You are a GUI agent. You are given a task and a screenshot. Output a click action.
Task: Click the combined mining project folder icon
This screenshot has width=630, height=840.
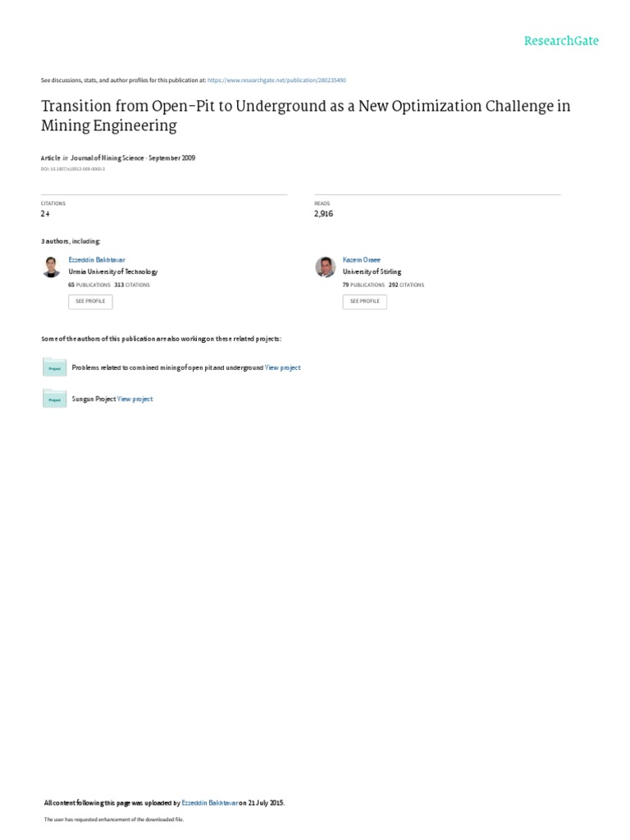54,367
